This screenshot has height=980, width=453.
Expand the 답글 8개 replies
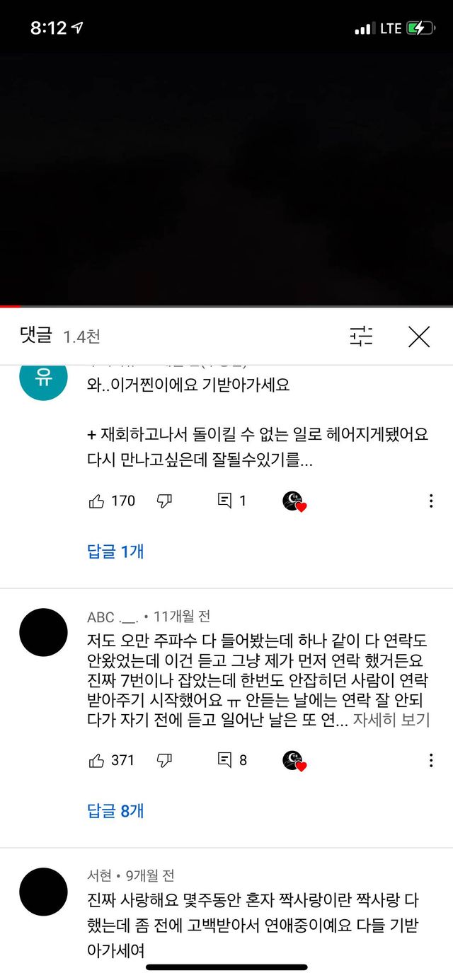pyautogui.click(x=115, y=810)
